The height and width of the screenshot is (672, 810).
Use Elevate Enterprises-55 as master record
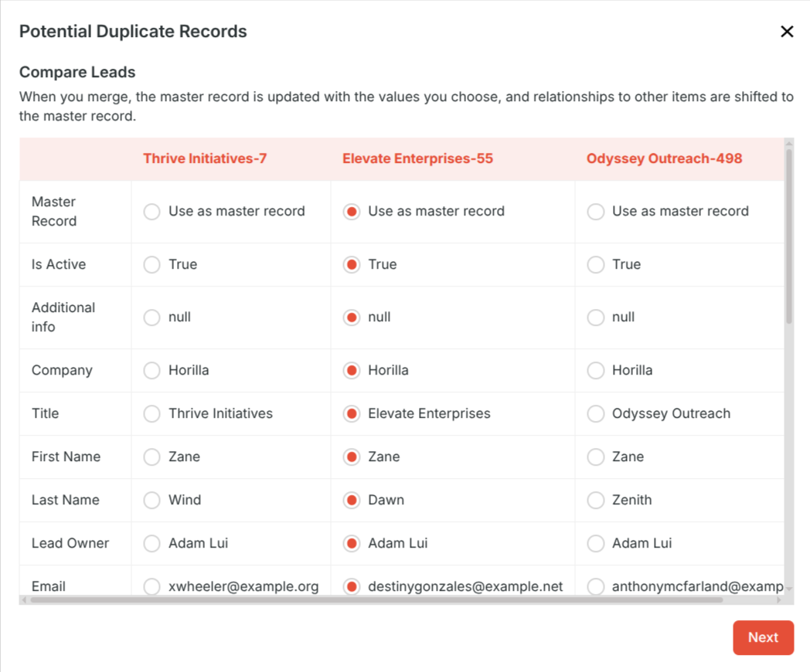352,212
